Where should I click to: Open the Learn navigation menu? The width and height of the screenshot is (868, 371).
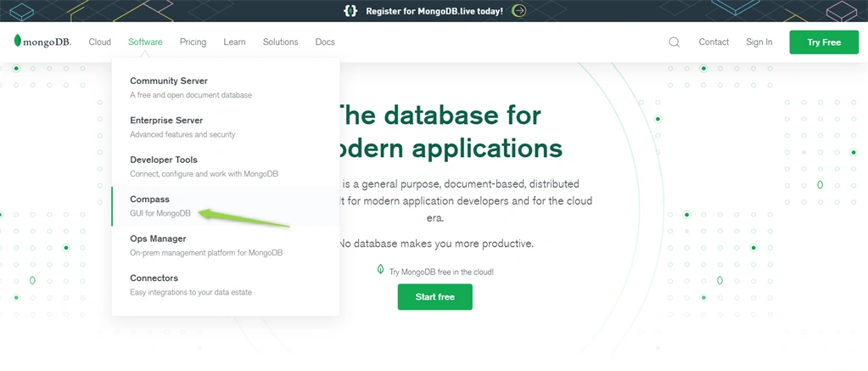click(234, 42)
